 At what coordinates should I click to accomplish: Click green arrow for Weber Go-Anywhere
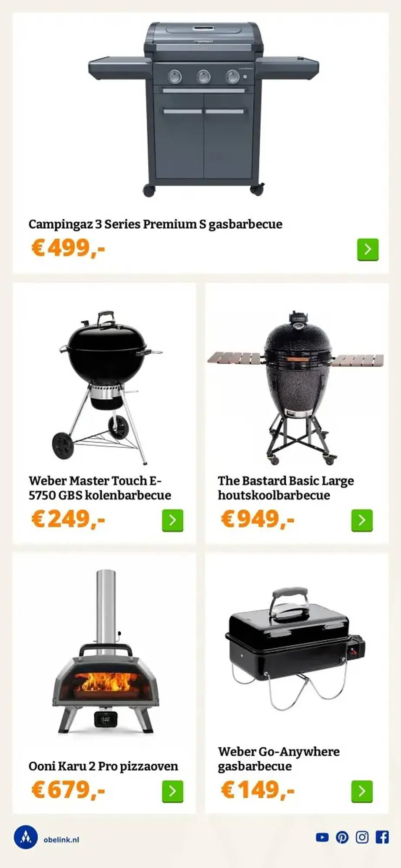362,791
